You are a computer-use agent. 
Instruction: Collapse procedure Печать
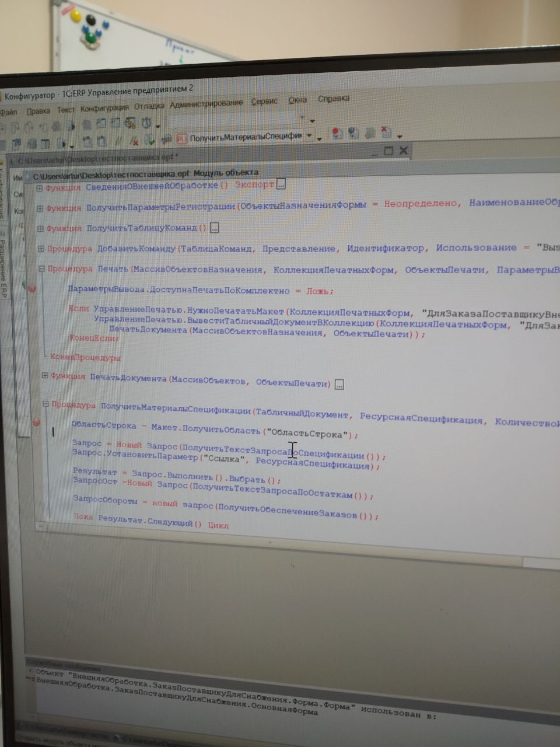tap(41, 269)
